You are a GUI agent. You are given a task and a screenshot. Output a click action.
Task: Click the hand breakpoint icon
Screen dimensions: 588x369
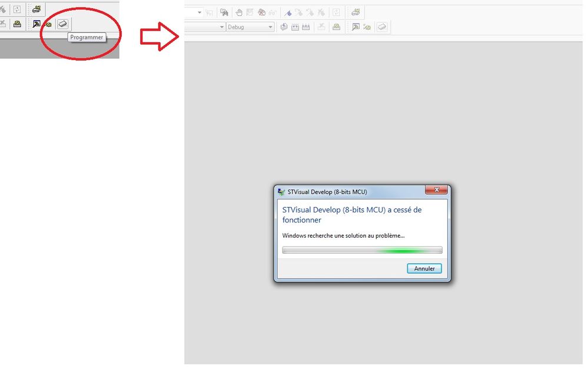pos(239,12)
